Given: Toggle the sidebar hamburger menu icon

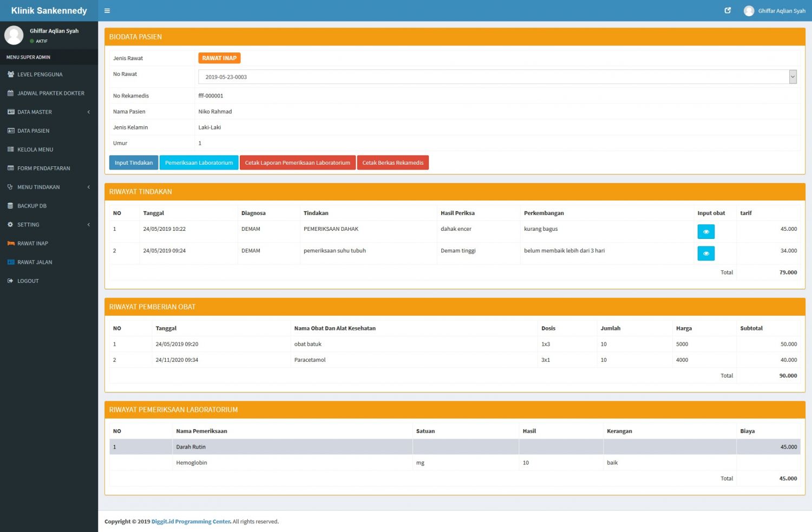Looking at the screenshot, I should click(x=107, y=11).
